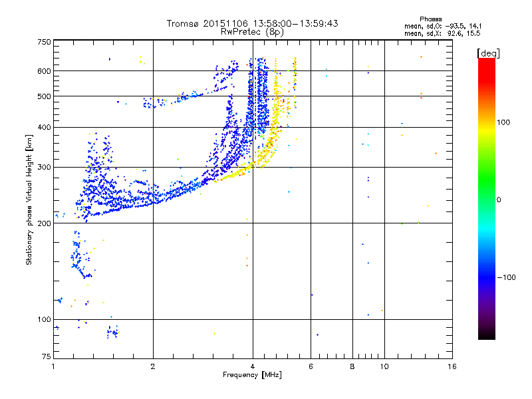
Task: Click the y-axis tick label '600'
Action: [x=44, y=71]
